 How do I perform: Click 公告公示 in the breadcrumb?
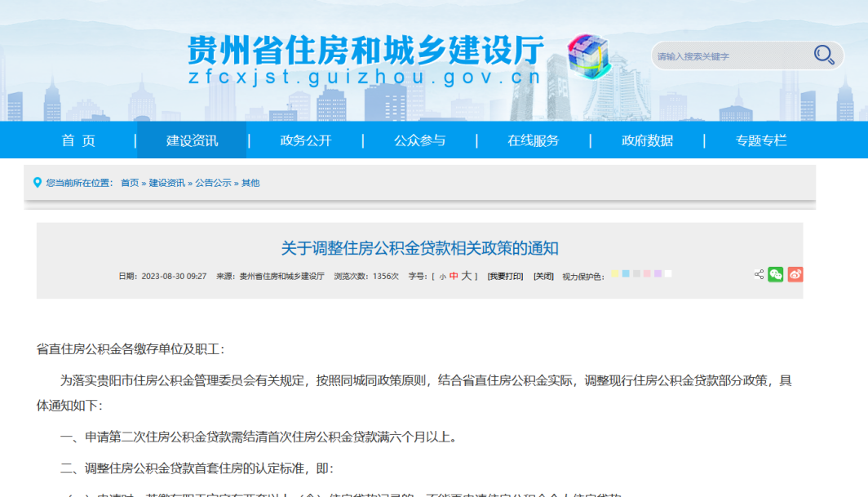[x=213, y=183]
